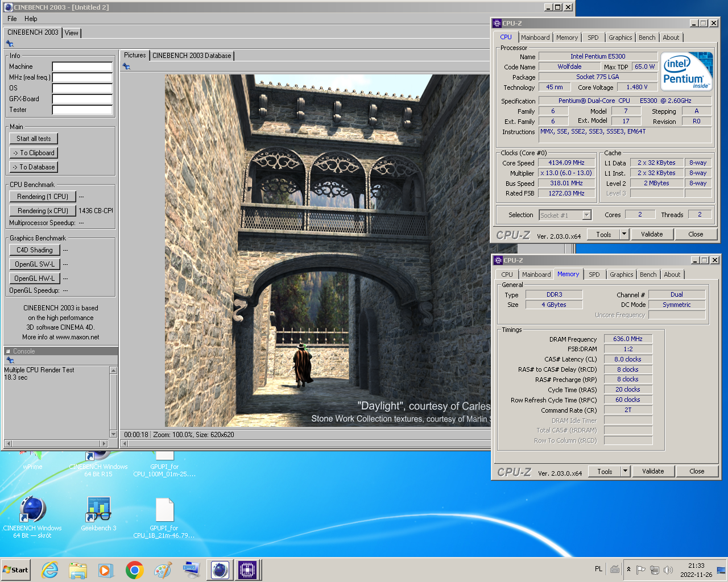Screen dimensions: 728x582
Task: Open Bench tab in lower CPU-Z window
Action: [x=648, y=275]
